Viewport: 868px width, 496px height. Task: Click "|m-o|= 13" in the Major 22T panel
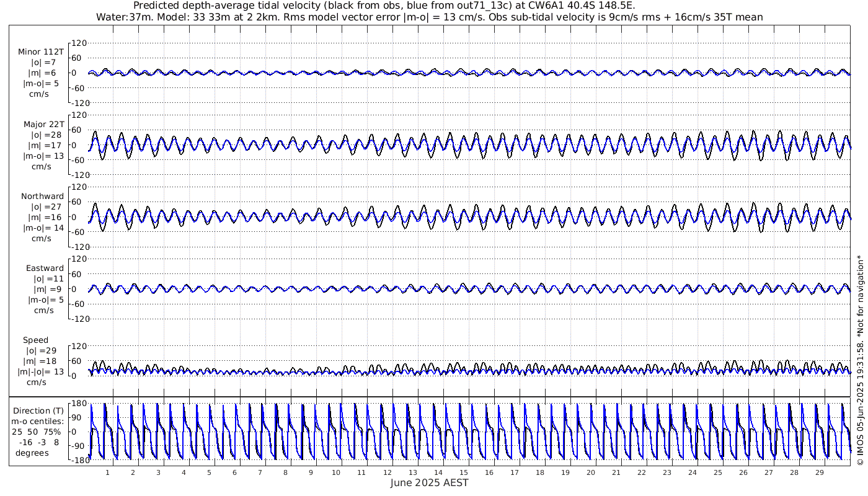[x=43, y=156]
